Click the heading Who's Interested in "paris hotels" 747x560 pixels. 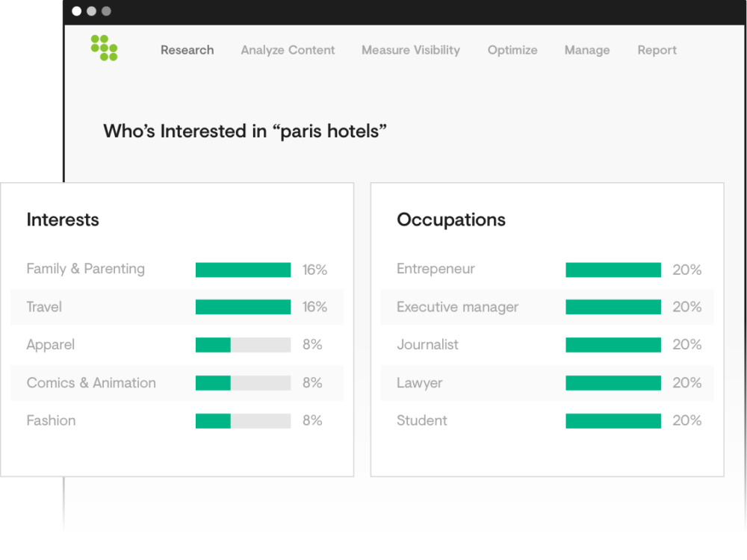pyautogui.click(x=245, y=131)
